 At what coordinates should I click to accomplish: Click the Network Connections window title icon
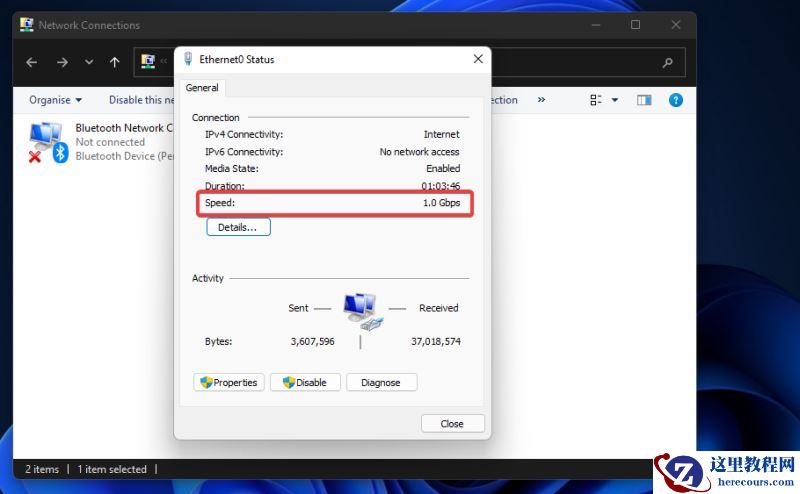27,24
